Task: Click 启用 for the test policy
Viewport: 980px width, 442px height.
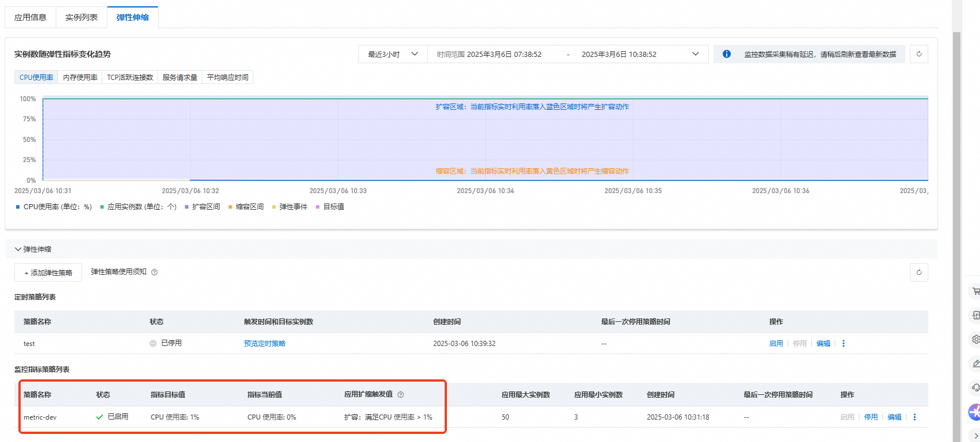Action: coord(776,344)
